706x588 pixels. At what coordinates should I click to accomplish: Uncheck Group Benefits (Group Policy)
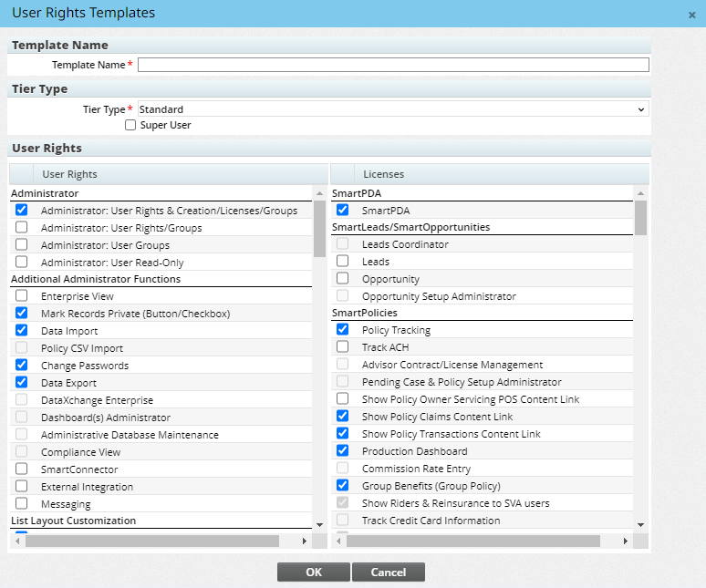click(342, 485)
